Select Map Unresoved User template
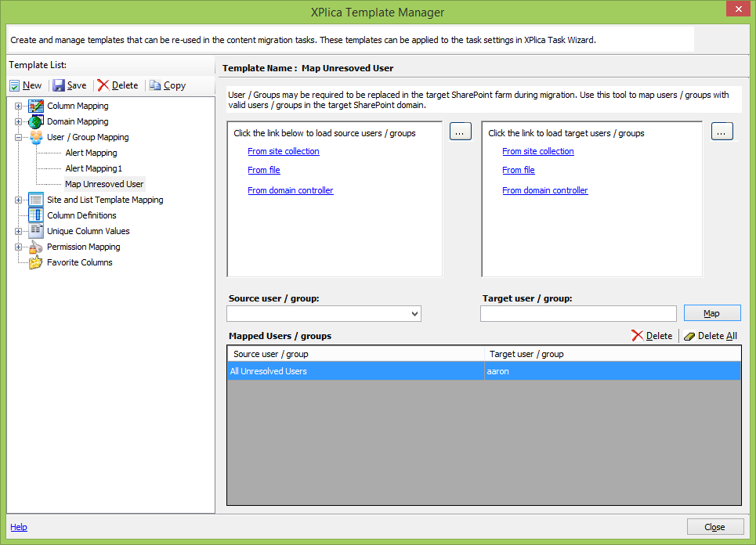The width and height of the screenshot is (756, 545). click(x=105, y=184)
